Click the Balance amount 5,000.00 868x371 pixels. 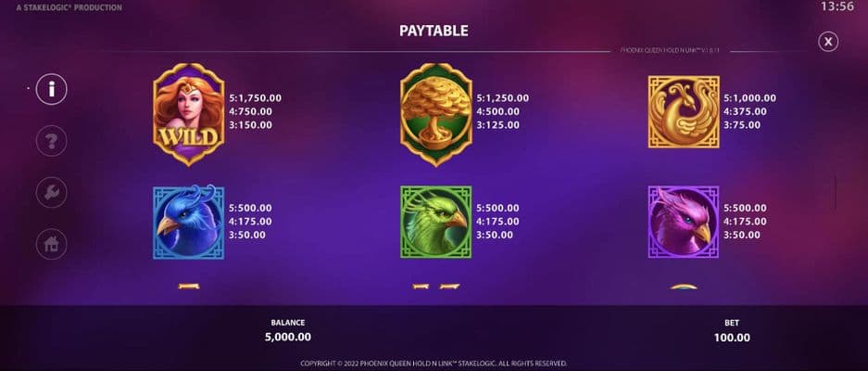288,338
